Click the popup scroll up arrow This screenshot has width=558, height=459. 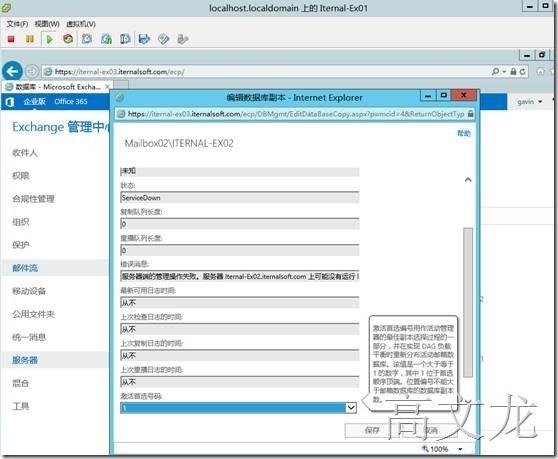(x=468, y=180)
